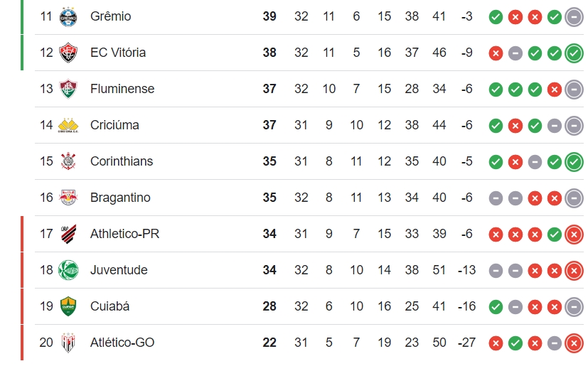Click the Bragantino club crest
This screenshot has width=588, height=366.
point(68,198)
